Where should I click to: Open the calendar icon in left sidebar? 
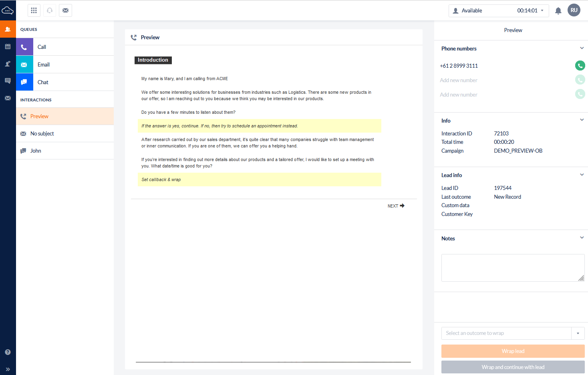(8, 46)
